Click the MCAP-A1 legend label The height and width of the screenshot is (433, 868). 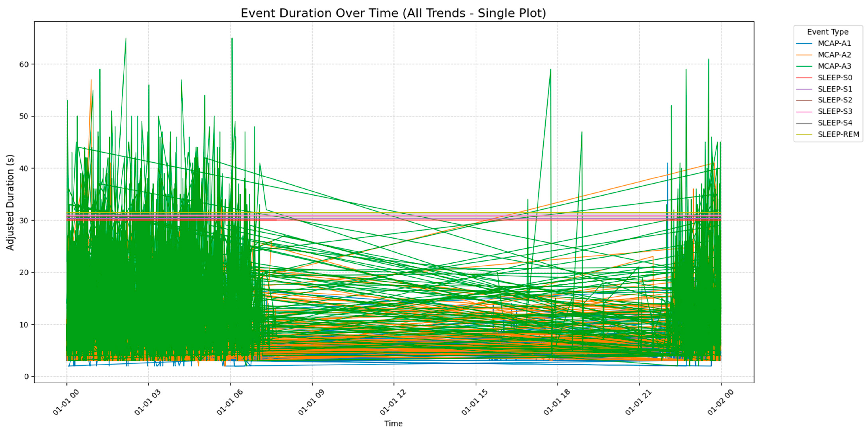pos(834,44)
